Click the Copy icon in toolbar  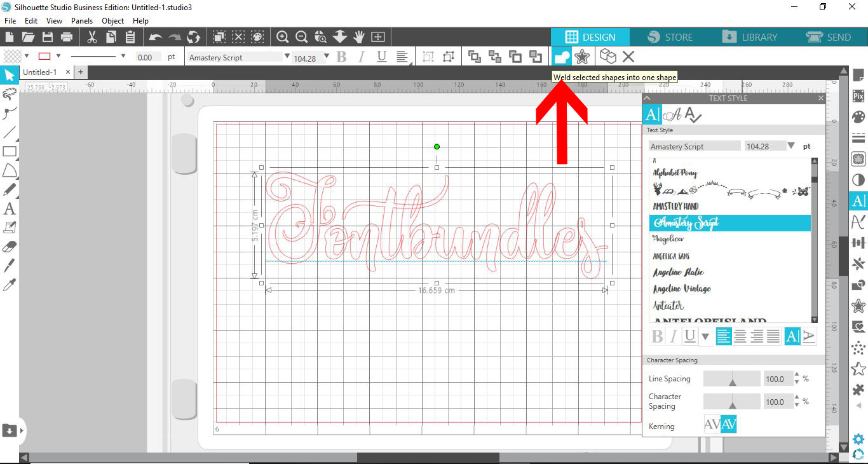click(111, 37)
